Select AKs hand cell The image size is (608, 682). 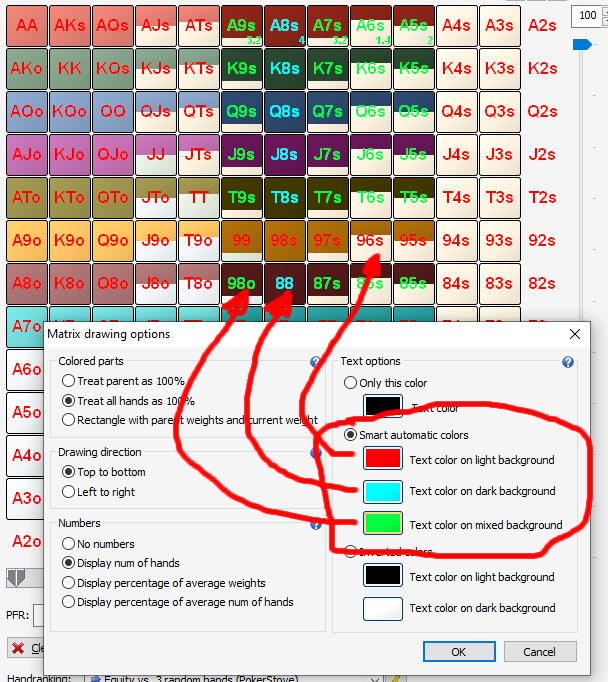point(70,26)
